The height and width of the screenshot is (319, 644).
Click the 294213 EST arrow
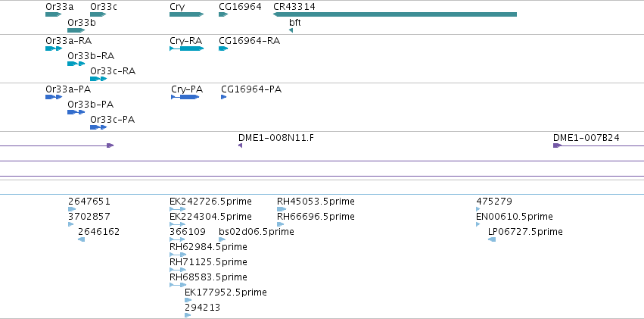188,315
